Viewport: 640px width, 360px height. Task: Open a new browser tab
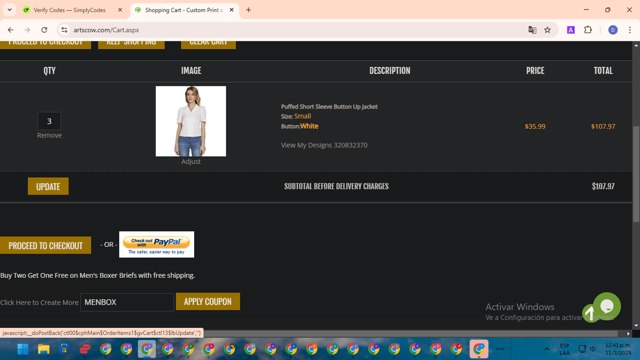pos(248,10)
